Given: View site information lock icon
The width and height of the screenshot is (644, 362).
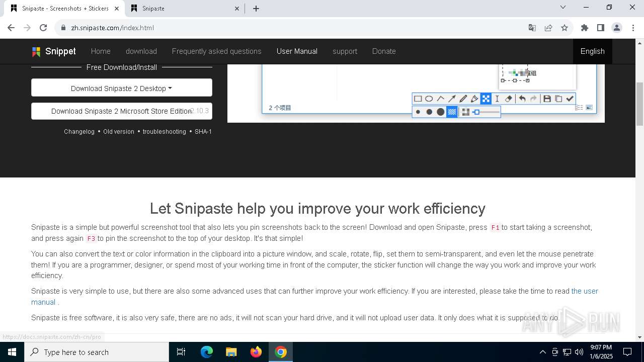Looking at the screenshot, I should (63, 28).
